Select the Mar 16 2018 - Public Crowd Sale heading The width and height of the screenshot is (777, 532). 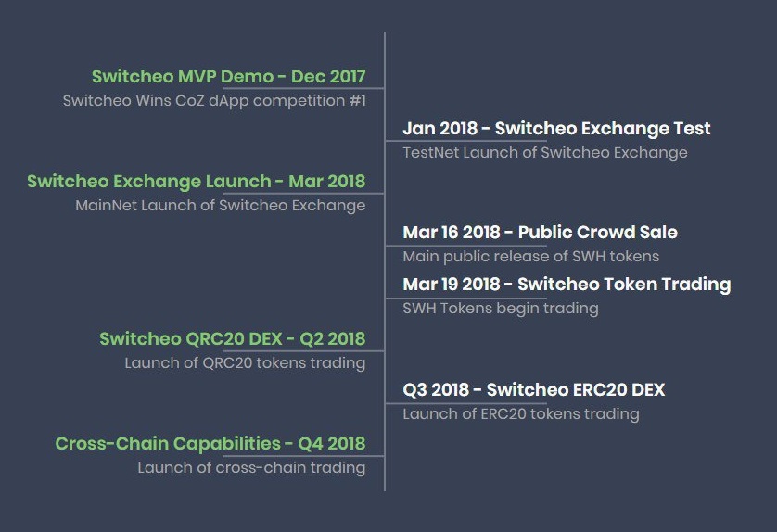(541, 233)
